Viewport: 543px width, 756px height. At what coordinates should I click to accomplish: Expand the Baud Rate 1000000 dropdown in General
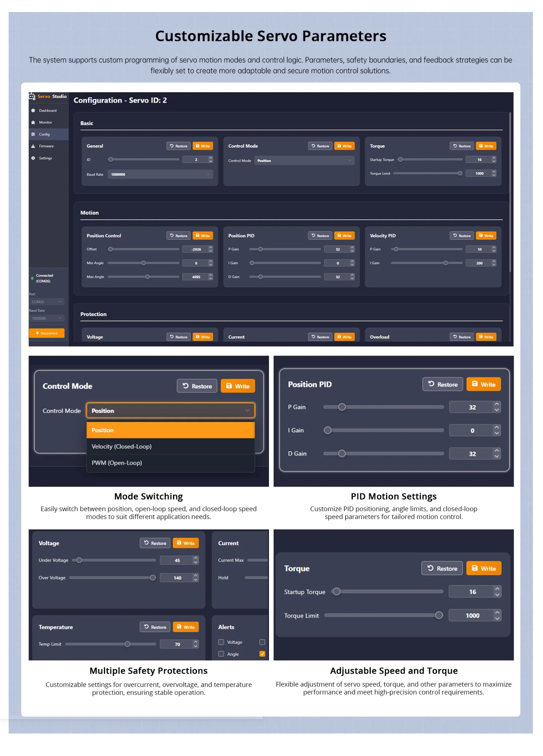pos(160,174)
